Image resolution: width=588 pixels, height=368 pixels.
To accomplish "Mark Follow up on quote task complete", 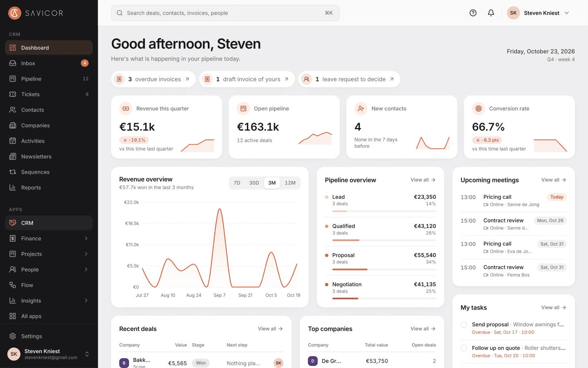I will pos(464,348).
